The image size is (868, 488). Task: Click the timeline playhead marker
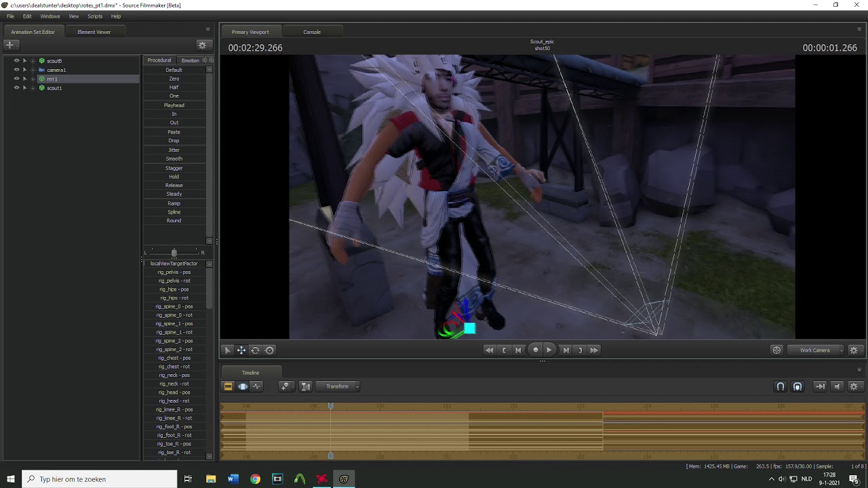(331, 406)
